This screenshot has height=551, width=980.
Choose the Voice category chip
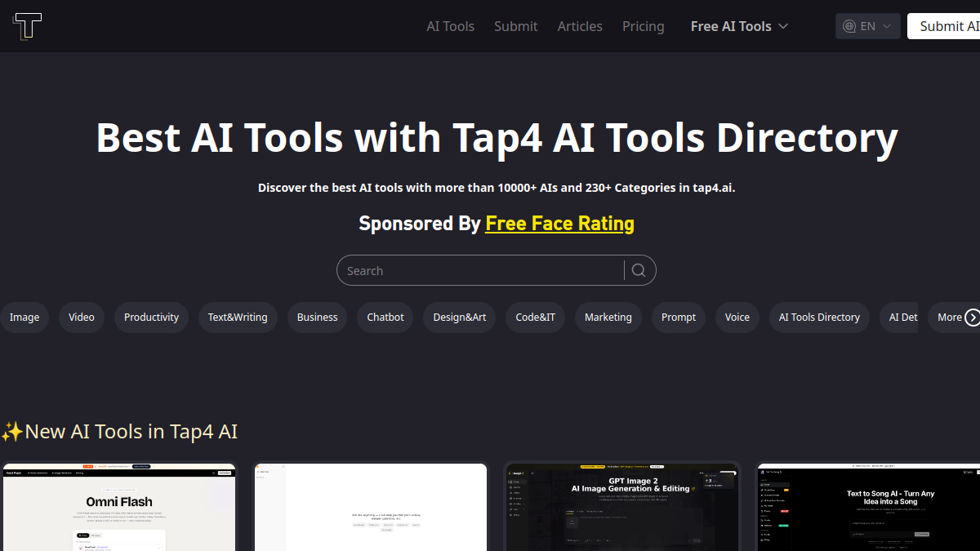click(x=737, y=318)
